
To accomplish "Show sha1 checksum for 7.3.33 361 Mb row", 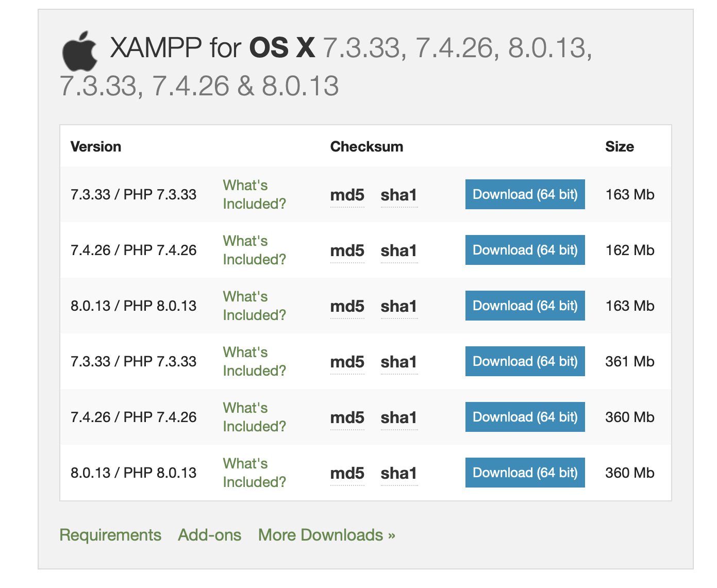I will pyautogui.click(x=399, y=362).
